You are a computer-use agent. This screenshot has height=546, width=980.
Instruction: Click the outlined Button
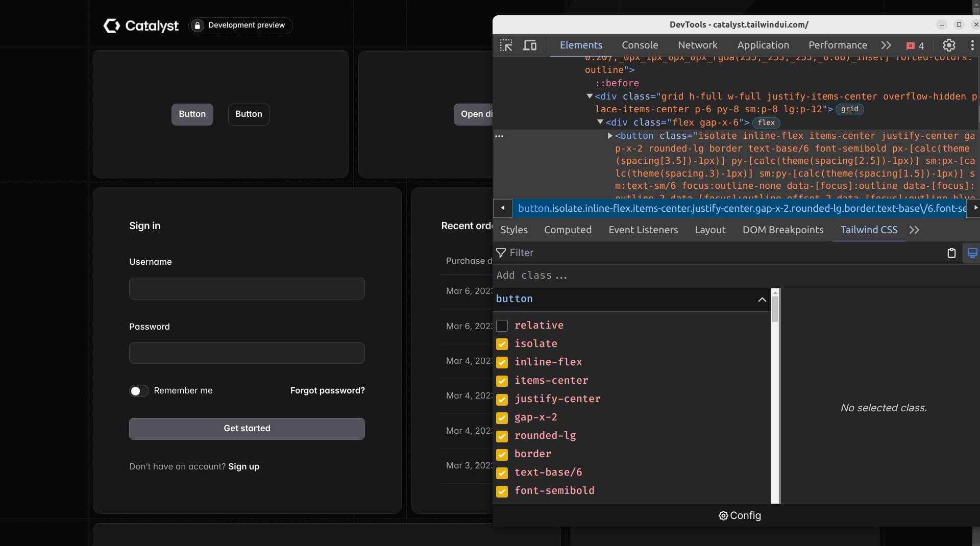click(249, 114)
